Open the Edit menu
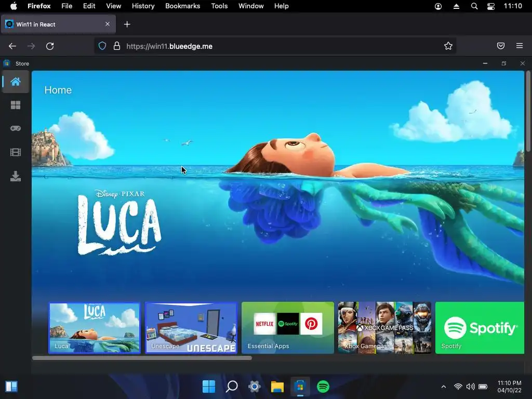Screen dimensions: 532x399 (x=89, y=6)
